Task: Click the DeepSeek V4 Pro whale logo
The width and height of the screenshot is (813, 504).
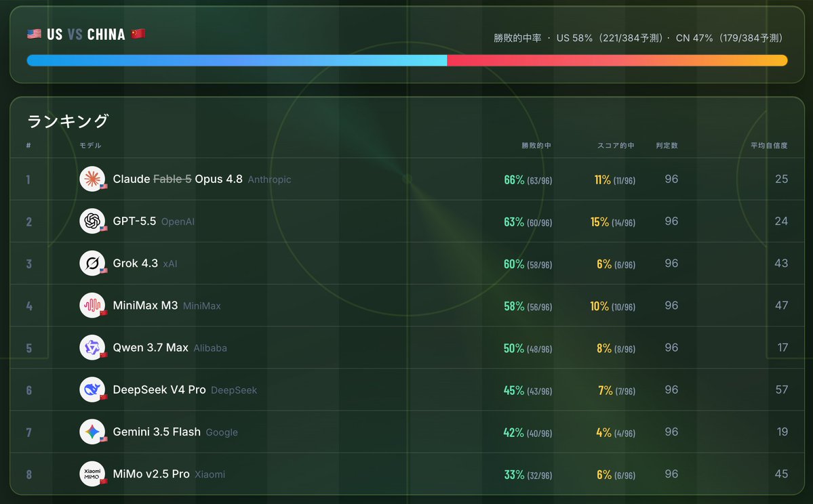Action: coord(92,390)
